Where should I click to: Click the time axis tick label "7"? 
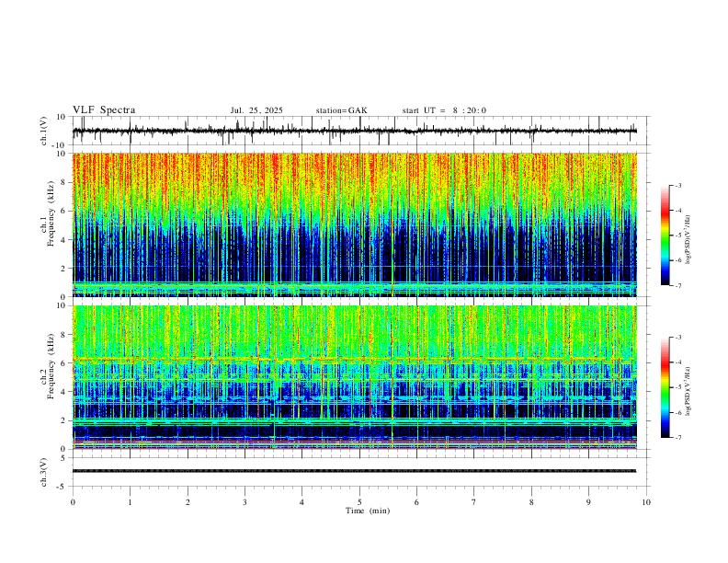point(474,502)
